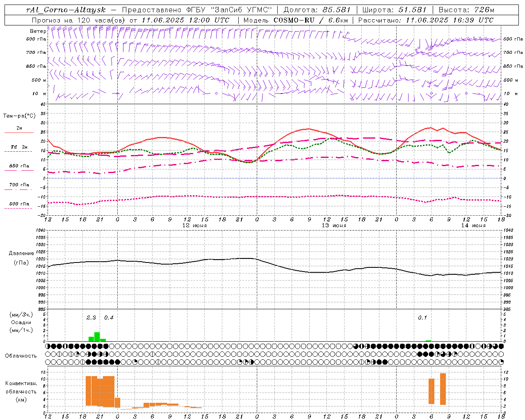Click the (мм/3ч.) precipitation unit label

21,315
